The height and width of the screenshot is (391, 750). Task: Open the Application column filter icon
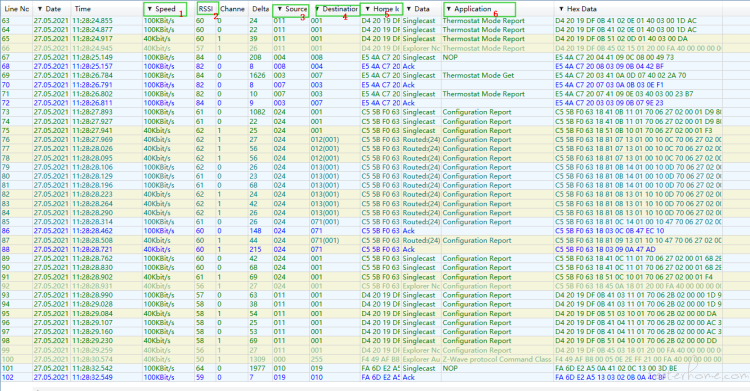point(449,9)
